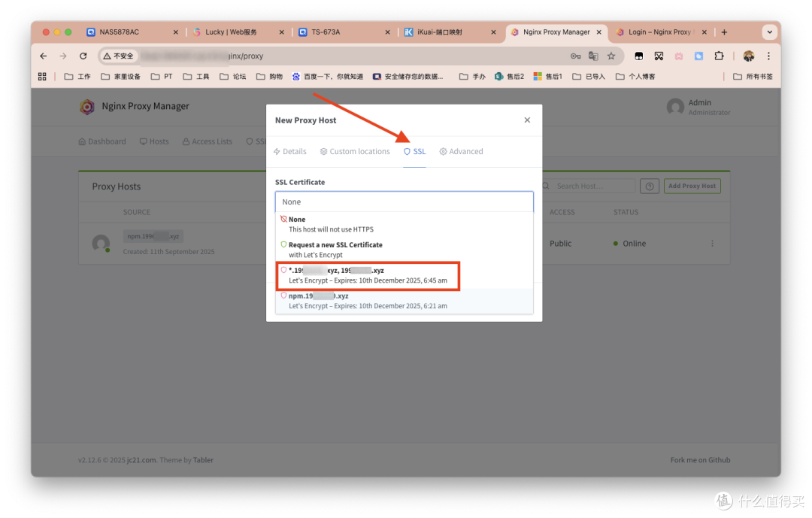Select the wildcard *.xyz certificate option
Screen dimensions: 812x518
404,275
